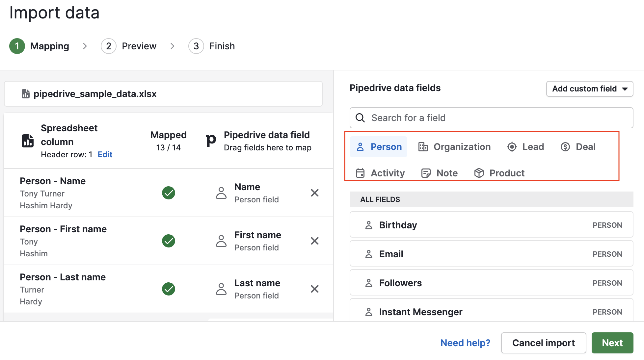The height and width of the screenshot is (360, 644).
Task: Remove the Name field mapping with X
Action: click(x=315, y=193)
